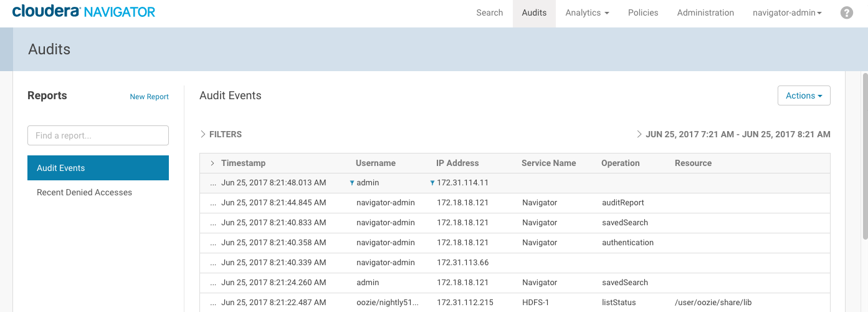Click the Find a report search field
868x312 pixels.
click(98, 135)
